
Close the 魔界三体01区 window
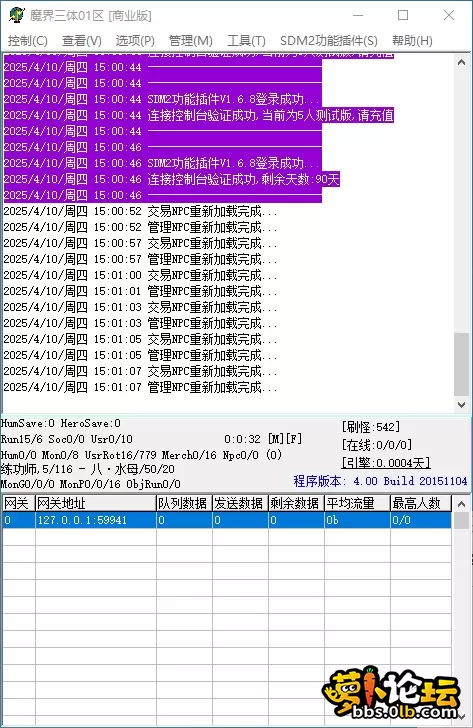[448, 15]
